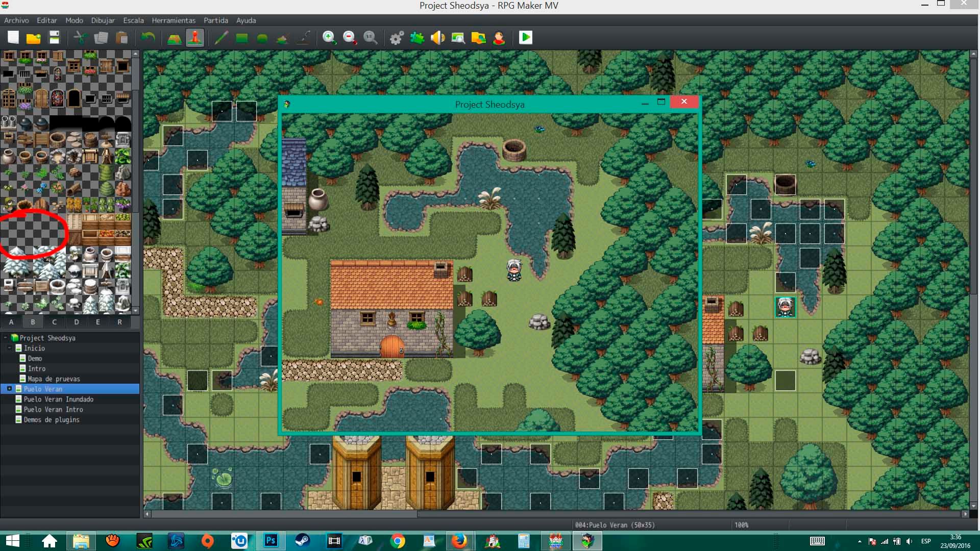Image resolution: width=980 pixels, height=551 pixels.
Task: Switch to tileset tab D
Action: tap(77, 322)
